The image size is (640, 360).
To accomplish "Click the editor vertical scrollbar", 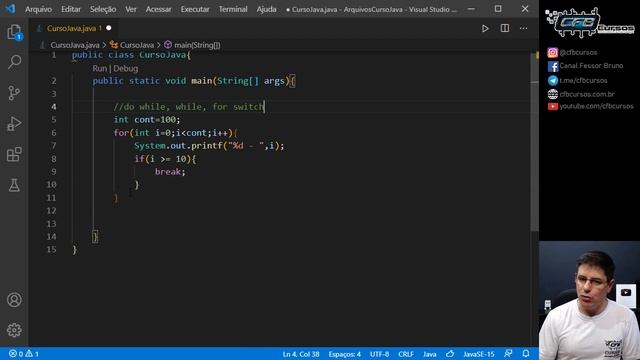I will [x=534, y=143].
